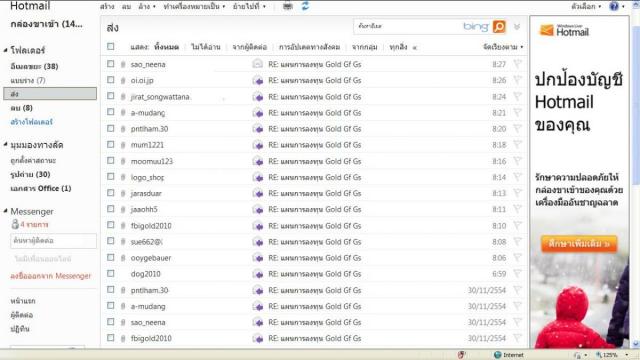This screenshot has height=360, width=640.
Task: Select the ไม่ได้อ่าน filter tab
Action: (x=206, y=47)
